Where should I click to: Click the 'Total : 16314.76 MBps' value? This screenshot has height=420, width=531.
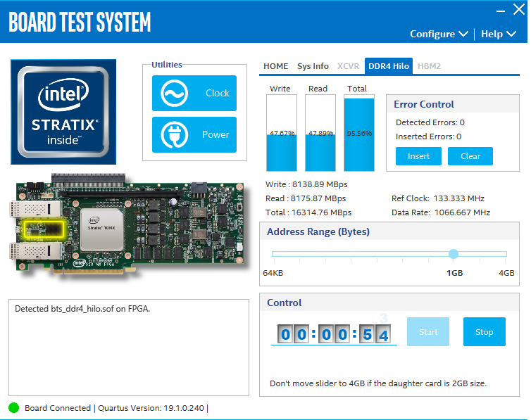coord(308,212)
